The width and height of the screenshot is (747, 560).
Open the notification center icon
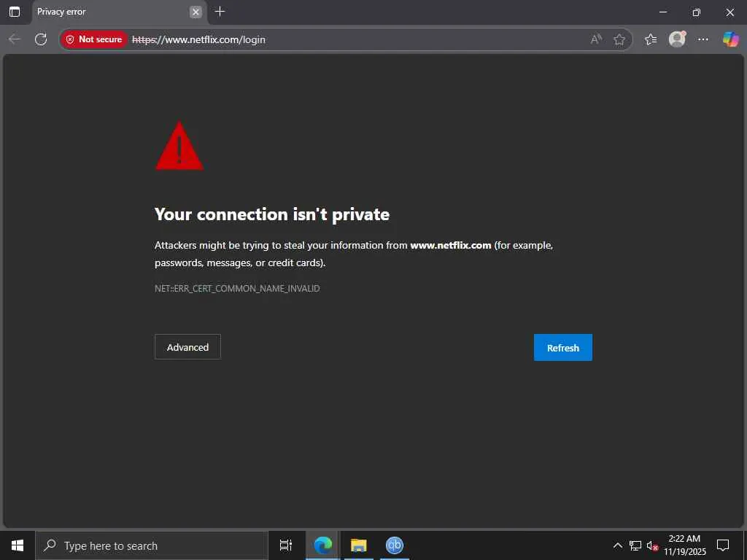tap(723, 545)
